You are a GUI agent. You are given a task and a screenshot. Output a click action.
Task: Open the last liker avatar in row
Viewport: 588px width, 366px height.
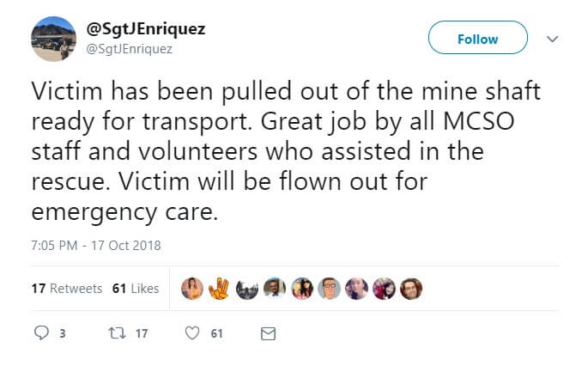[411, 289]
